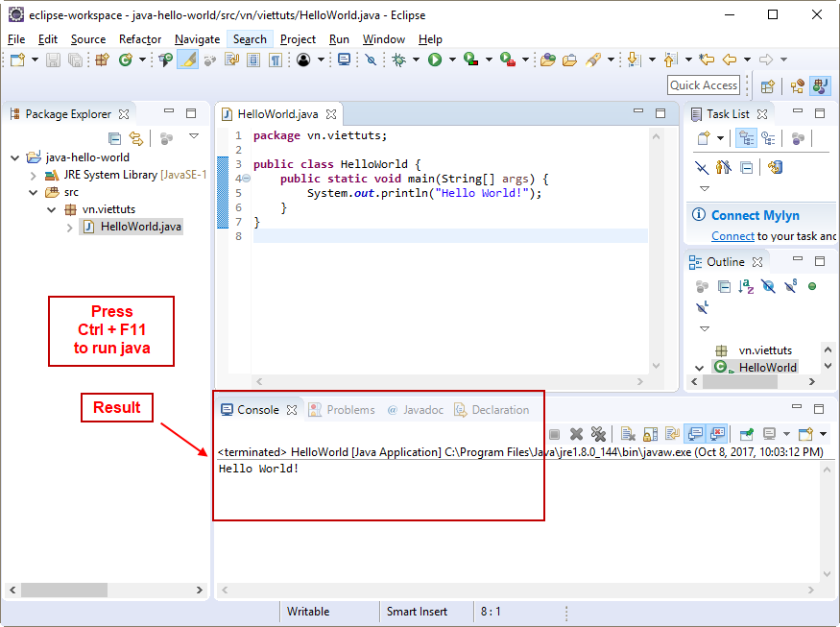The image size is (840, 627).
Task: Toggle Link with Editor in Package Explorer
Action: 136,139
